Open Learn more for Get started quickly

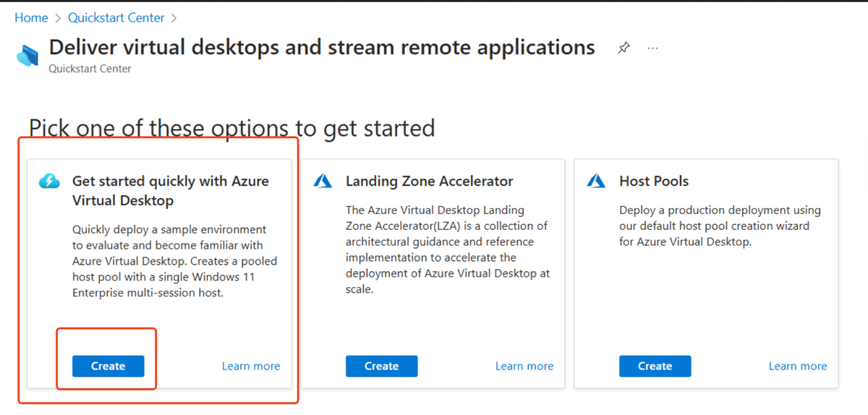[x=251, y=366]
